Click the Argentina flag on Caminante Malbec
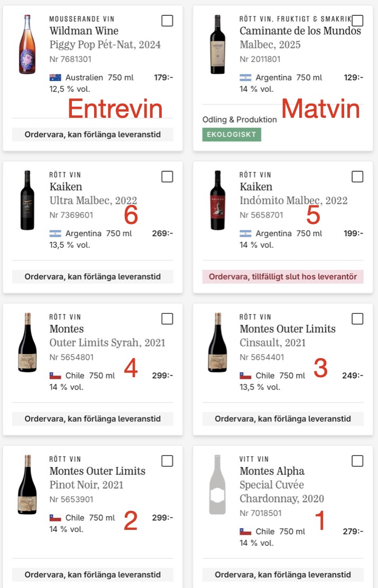378x588 pixels. (x=245, y=78)
